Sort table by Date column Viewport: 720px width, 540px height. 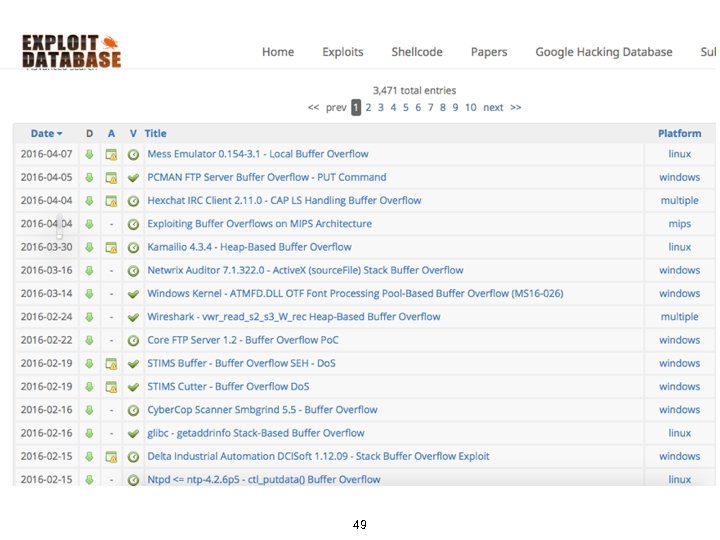(46, 134)
